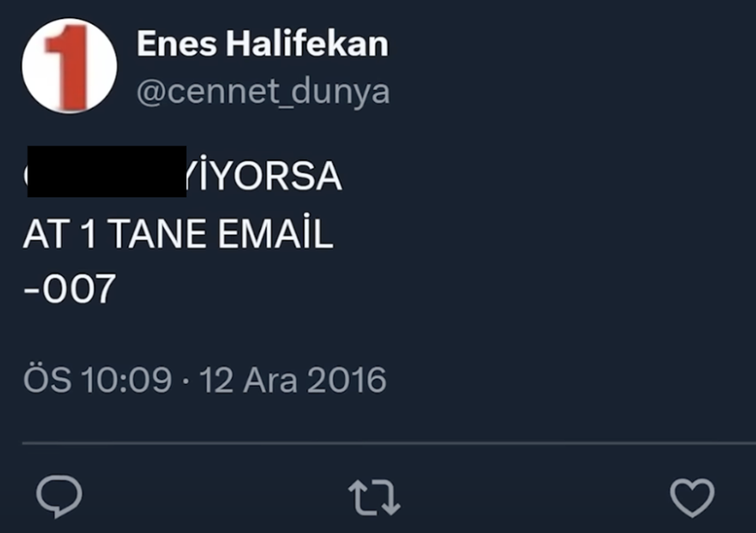Select the line AT 1 TANE EMAİL

[x=178, y=233]
